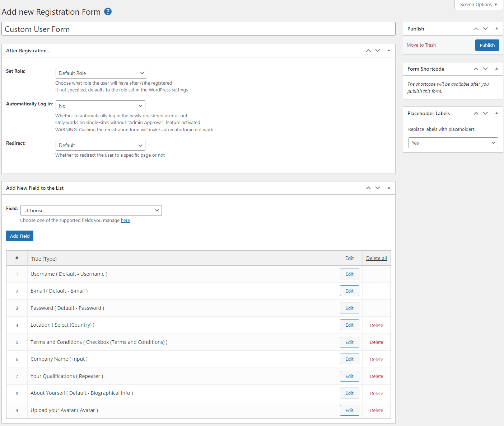Image resolution: width=504 pixels, height=426 pixels.
Task: Click 'Add New Field to the List' heading
Action: pyautogui.click(x=35, y=188)
